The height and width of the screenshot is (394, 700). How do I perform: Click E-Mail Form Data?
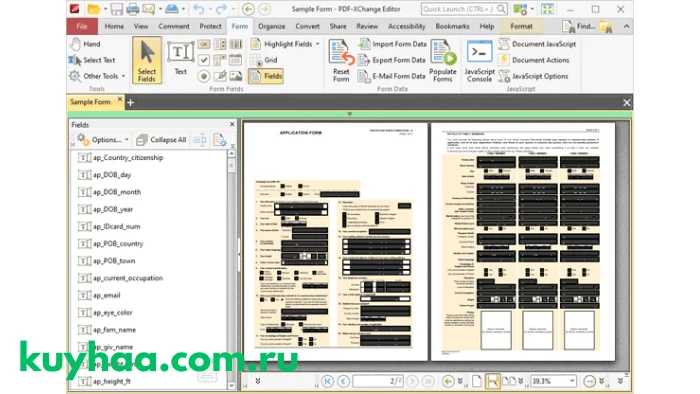(x=392, y=76)
